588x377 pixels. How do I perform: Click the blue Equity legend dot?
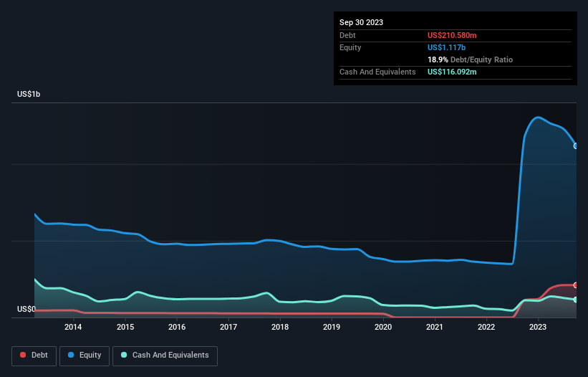pos(71,355)
